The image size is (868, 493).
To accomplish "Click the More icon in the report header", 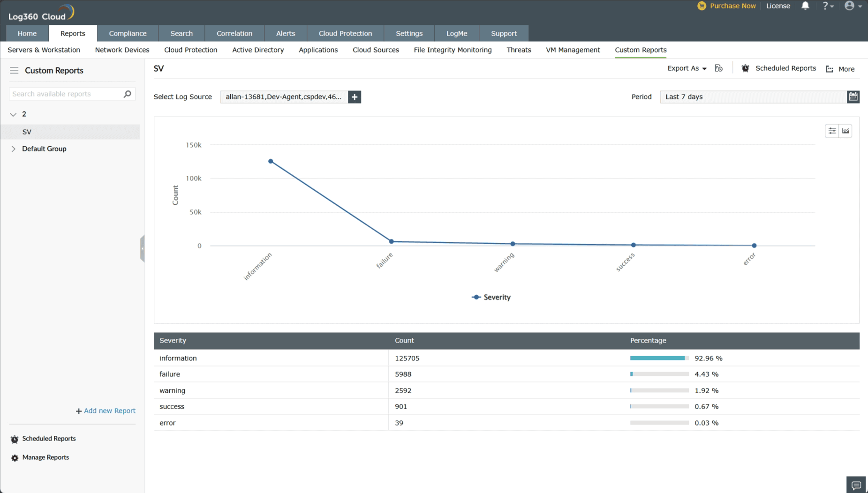I will point(829,68).
